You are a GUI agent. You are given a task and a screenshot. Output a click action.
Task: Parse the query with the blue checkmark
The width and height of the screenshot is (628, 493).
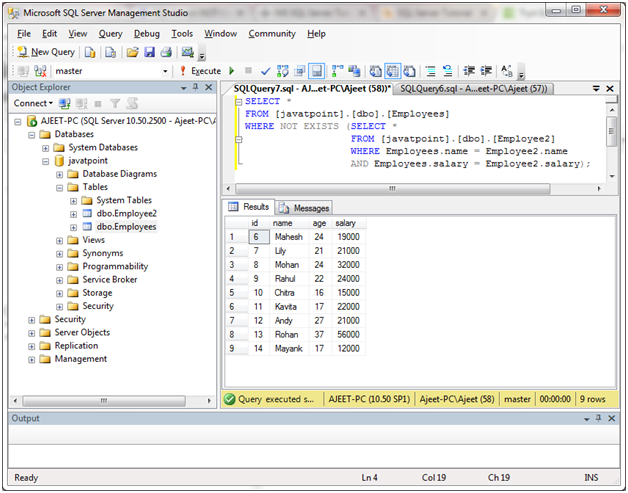coord(265,71)
